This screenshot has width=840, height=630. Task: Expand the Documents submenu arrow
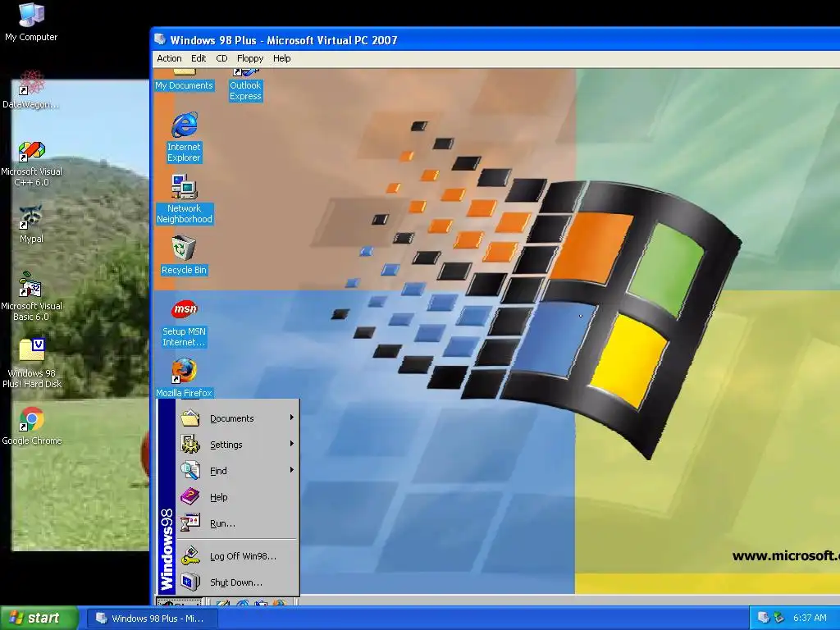coord(292,418)
